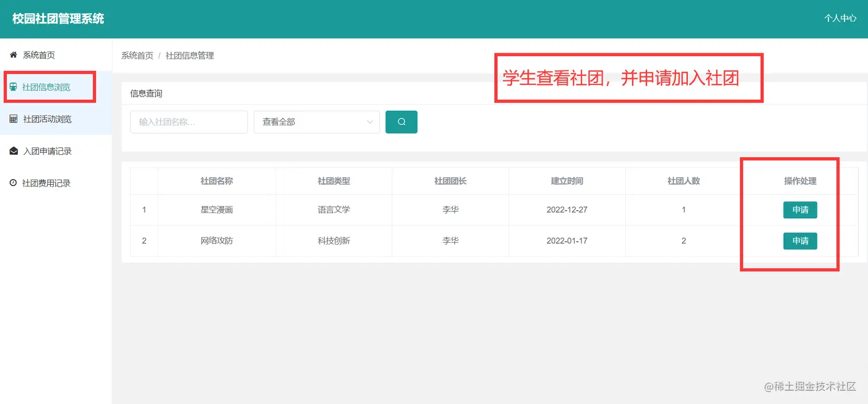
Task: Click the 信息查询 panel heading
Action: 146,94
